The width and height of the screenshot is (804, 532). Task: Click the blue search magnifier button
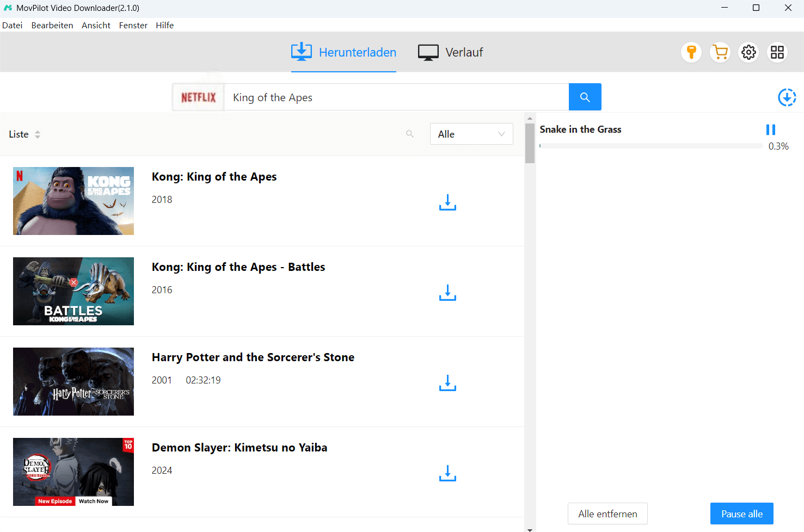click(x=585, y=97)
